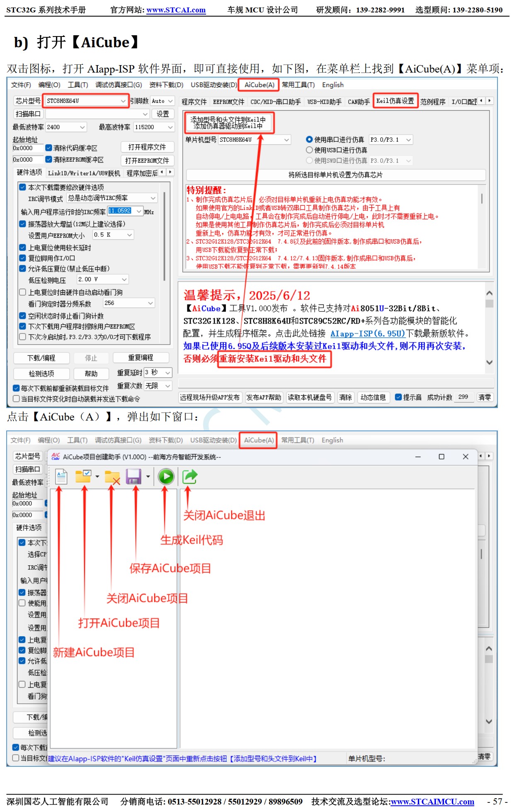
Task: Open 芯片型号 dropdown showing STC8H8K64U
Action: click(86, 101)
